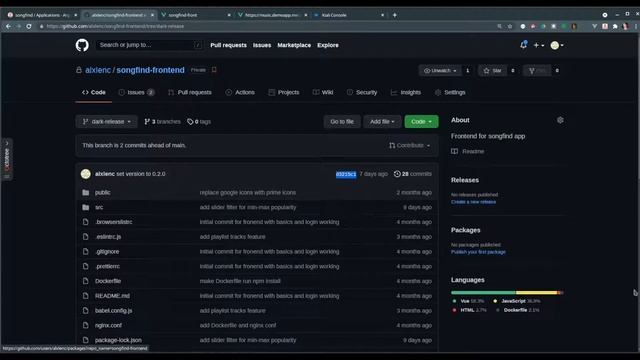Screen dimensions: 640x360
Task: Open the babel.config.js file
Action: click(x=113, y=311)
